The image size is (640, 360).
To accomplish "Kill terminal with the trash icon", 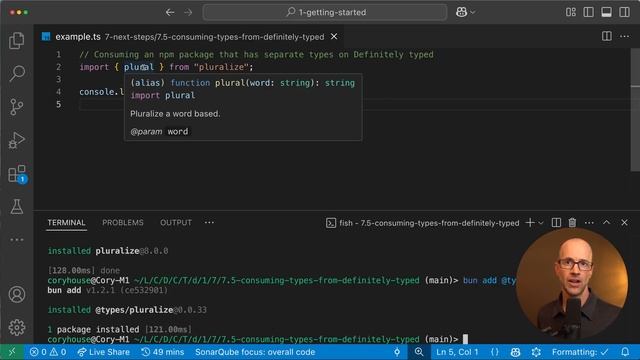I will coord(572,222).
